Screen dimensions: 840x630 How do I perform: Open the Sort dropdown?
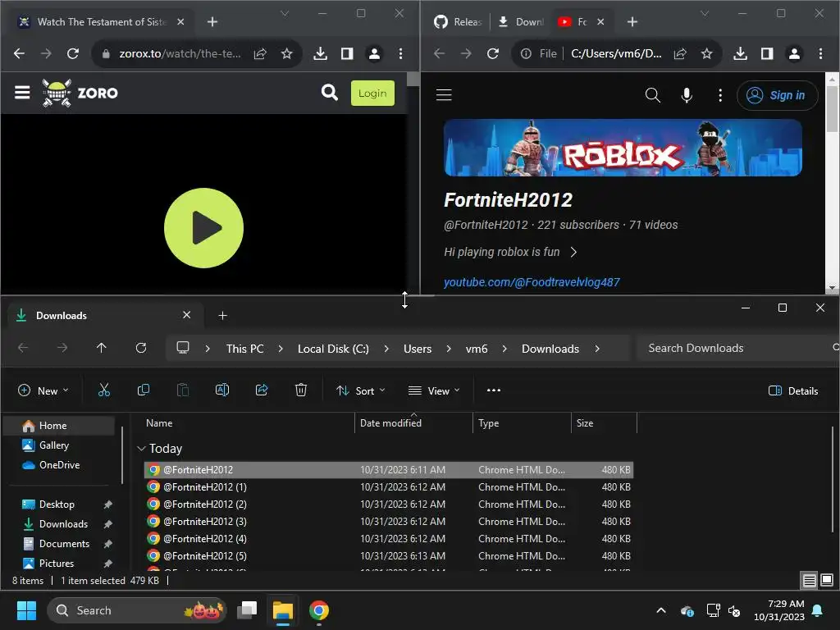coord(361,390)
